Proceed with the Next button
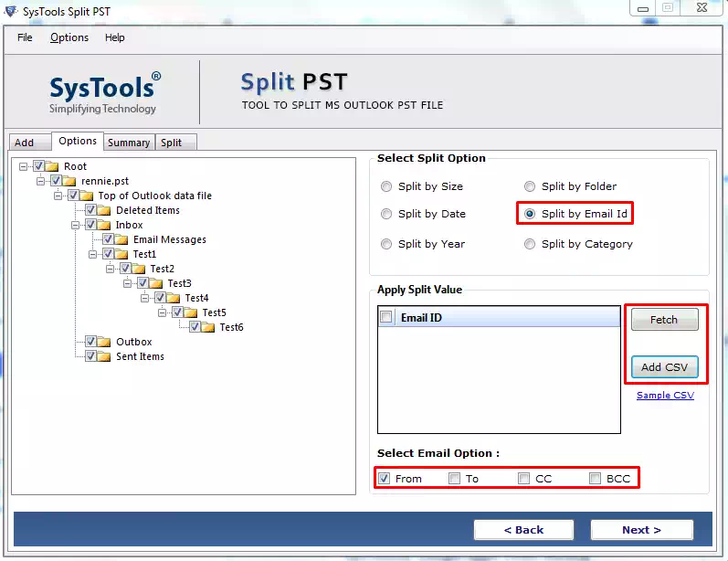Image resolution: width=728 pixels, height=561 pixels. coord(641,529)
